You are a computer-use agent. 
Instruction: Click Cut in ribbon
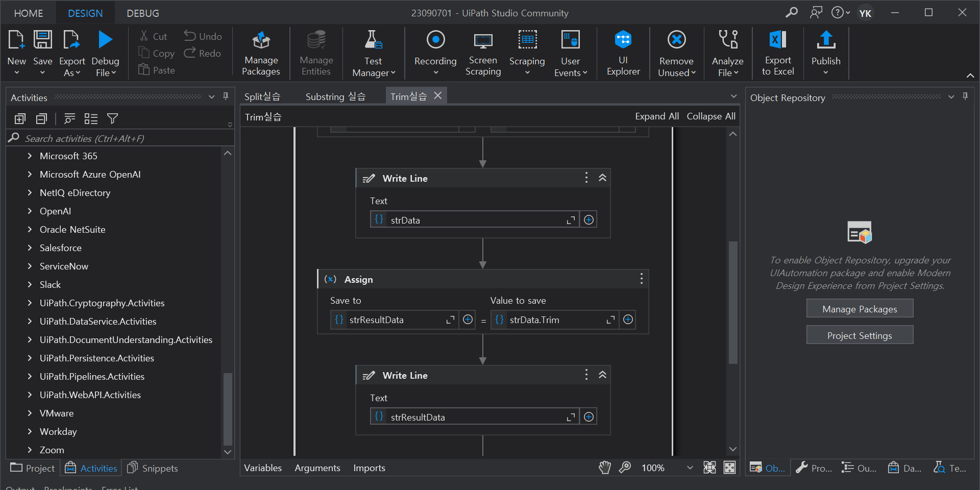153,36
